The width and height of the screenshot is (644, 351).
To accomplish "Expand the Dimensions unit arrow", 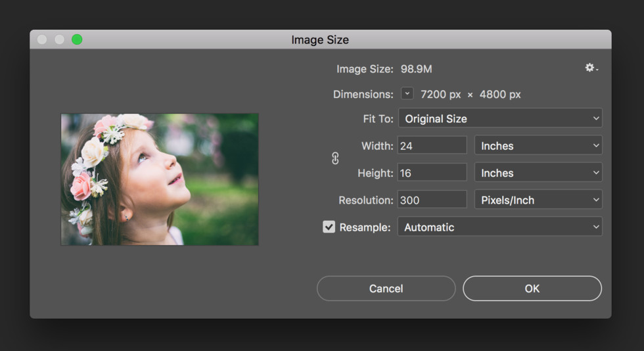I will [407, 94].
